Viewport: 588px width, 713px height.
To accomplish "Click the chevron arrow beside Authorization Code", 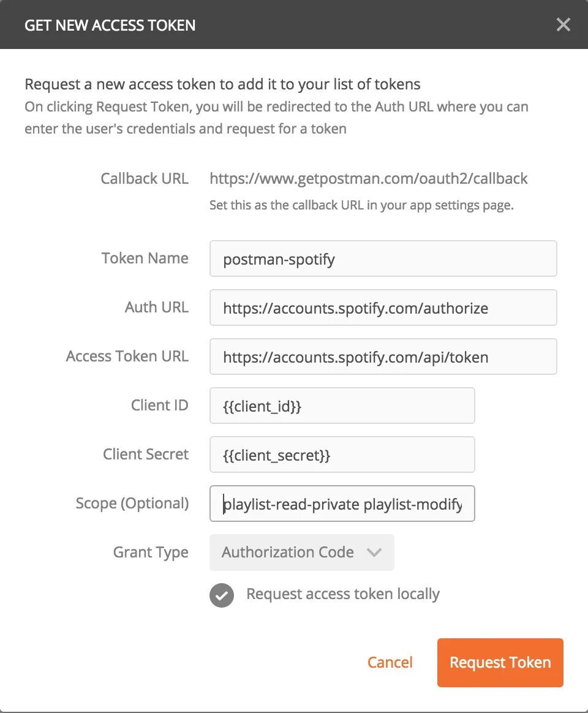I will pyautogui.click(x=374, y=553).
